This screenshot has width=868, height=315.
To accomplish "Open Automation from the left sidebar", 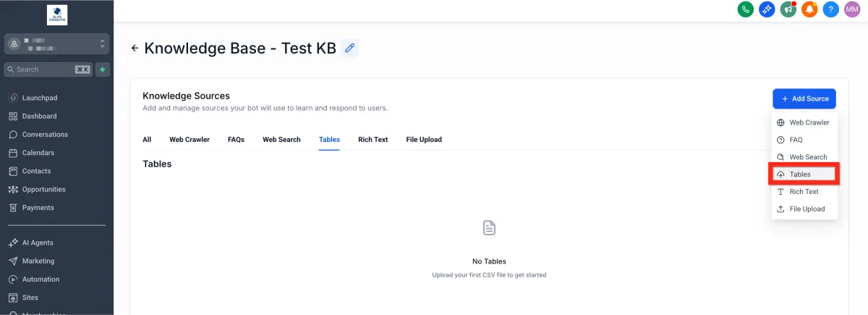I will tap(41, 280).
